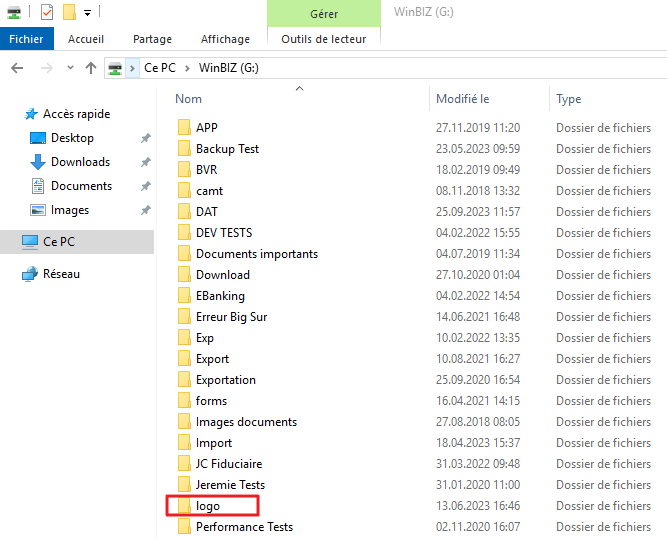Screen dimensions: 667x539
Task: Open the Fichier menu
Action: pyautogui.click(x=26, y=39)
